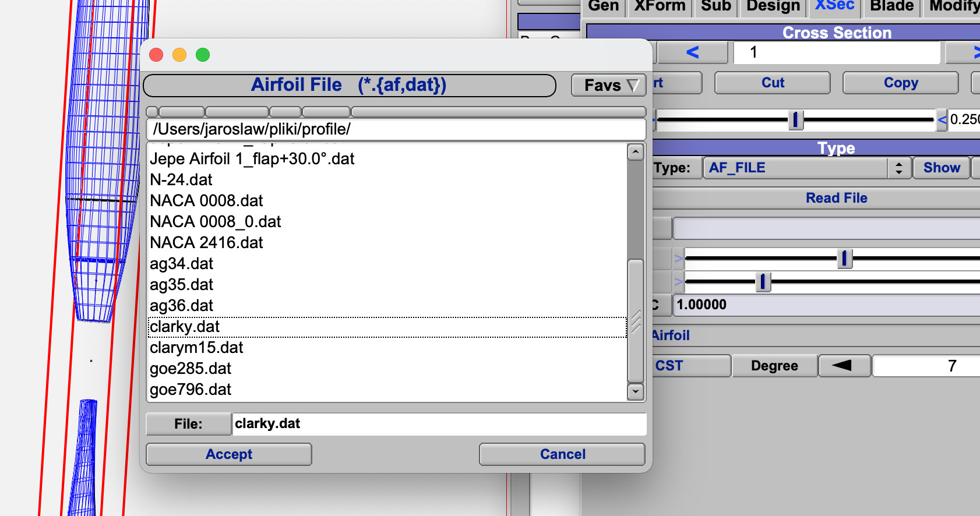This screenshot has height=516, width=980.
Task: Select NACA 2416.dat in file list
Action: pos(207,243)
